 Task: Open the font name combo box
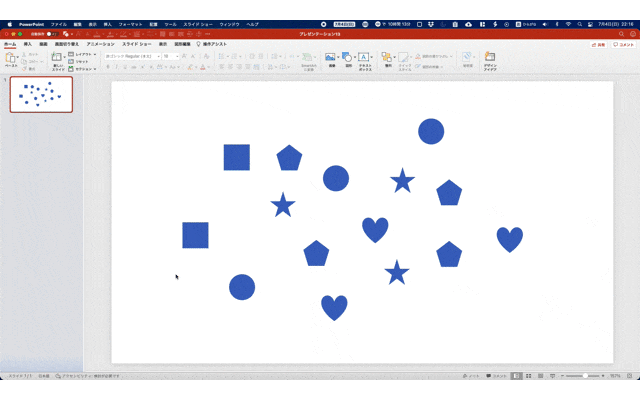(132, 56)
